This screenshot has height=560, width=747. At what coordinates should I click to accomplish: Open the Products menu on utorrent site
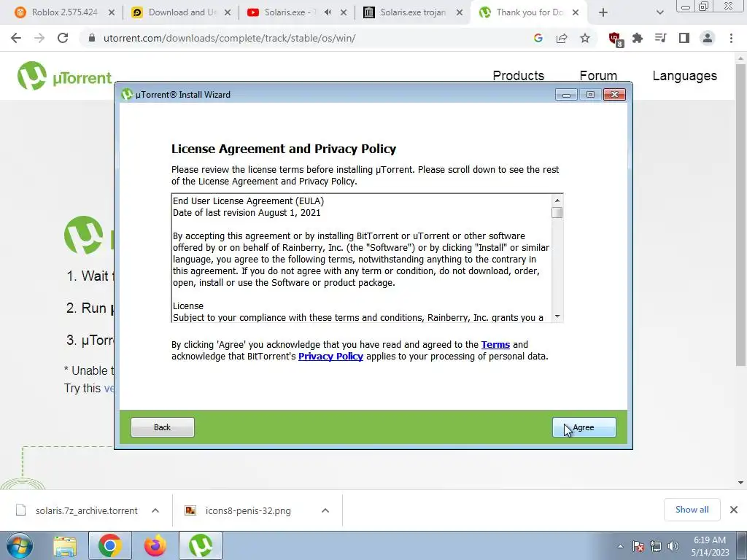coord(519,76)
